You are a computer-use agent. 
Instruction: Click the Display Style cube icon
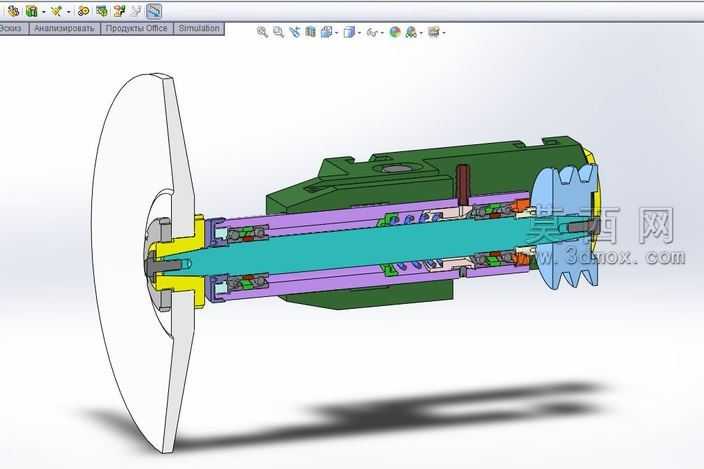pos(349,32)
